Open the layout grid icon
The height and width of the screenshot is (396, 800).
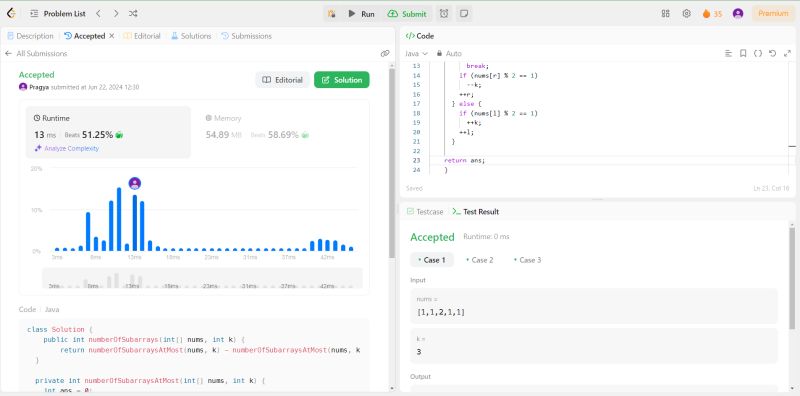point(665,14)
